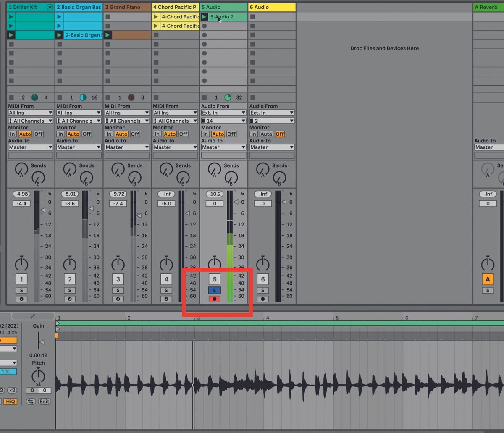
Task: Disarm recording on track 5 Audio
Action: 215,299
